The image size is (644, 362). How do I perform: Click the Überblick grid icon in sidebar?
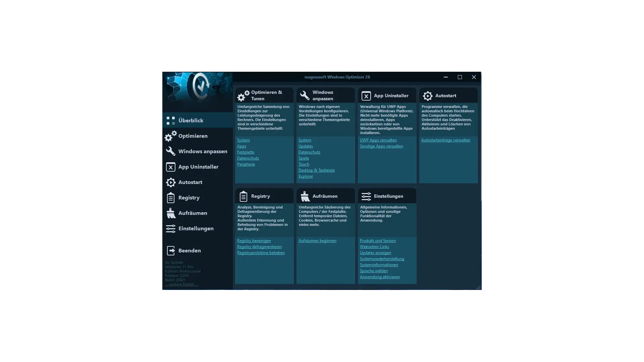[171, 121]
